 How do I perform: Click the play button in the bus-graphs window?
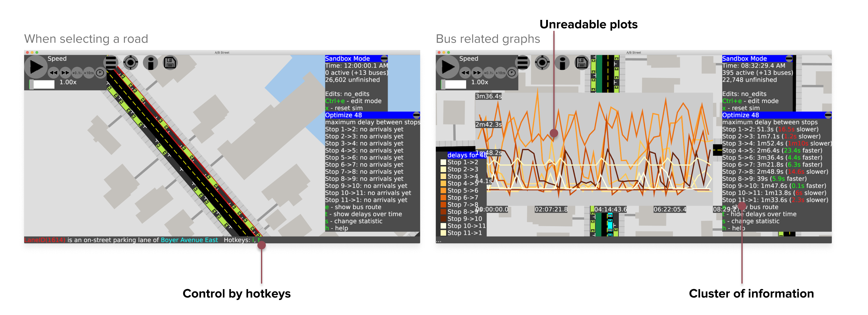(448, 67)
